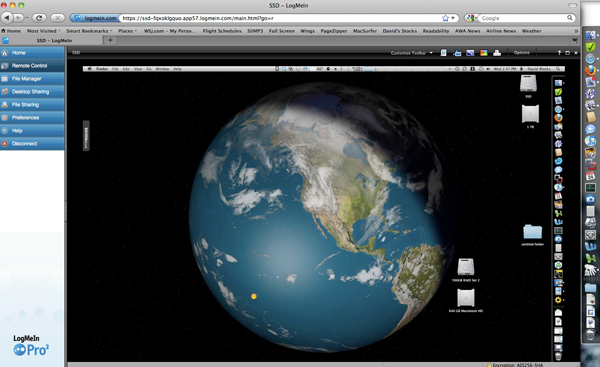600x367 pixels.
Task: Select File Manager in the sidebar
Action: click(32, 78)
